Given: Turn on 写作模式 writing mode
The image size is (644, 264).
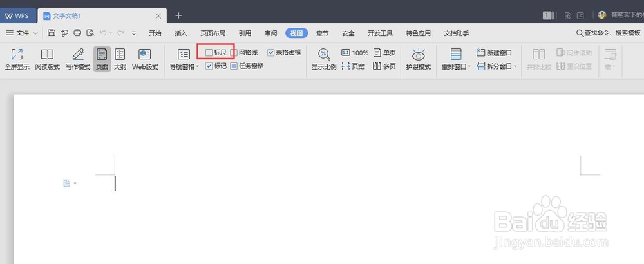Looking at the screenshot, I should pos(78,59).
